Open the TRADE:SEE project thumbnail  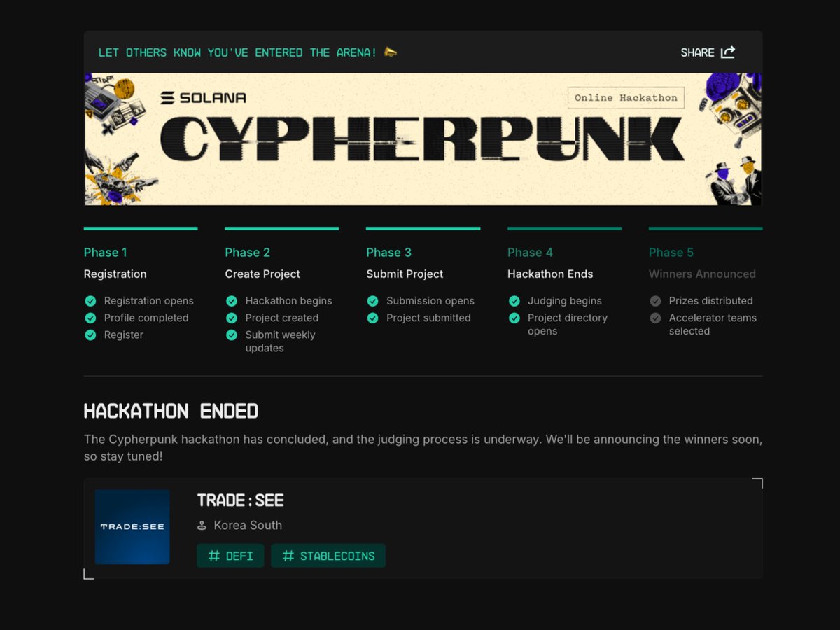pos(132,527)
